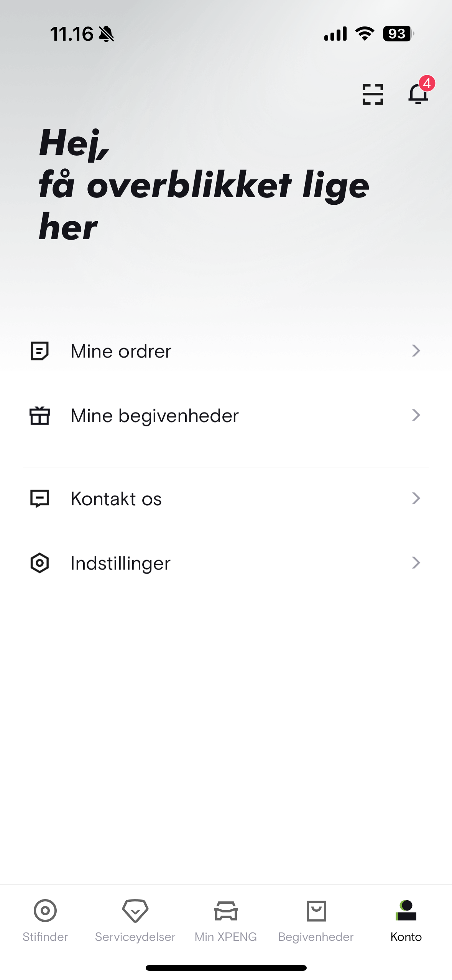Tap the greeting headline text
The width and height of the screenshot is (452, 980).
pyautogui.click(x=203, y=185)
